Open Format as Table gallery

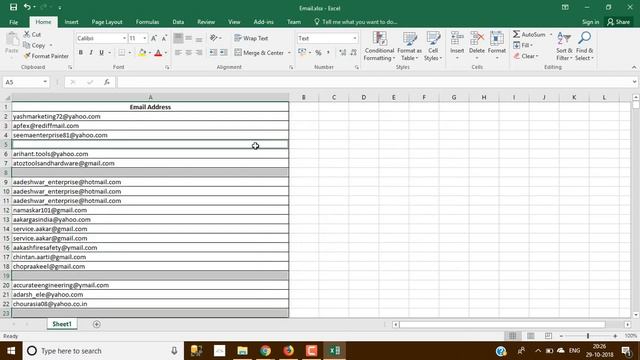tap(409, 46)
